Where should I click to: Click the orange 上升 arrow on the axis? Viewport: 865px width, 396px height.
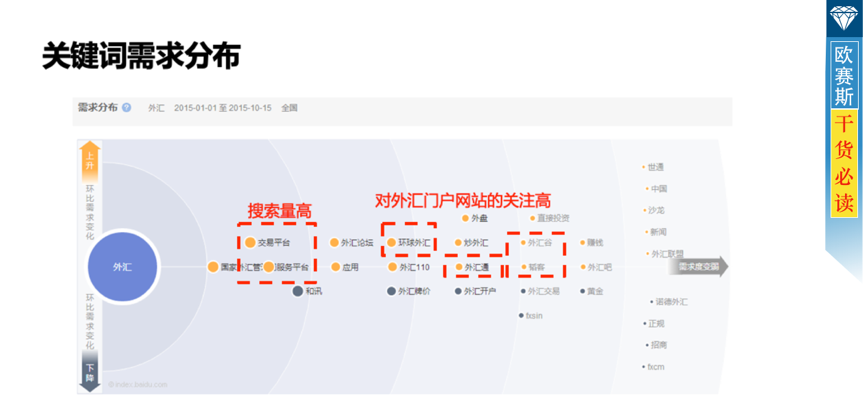pos(90,162)
